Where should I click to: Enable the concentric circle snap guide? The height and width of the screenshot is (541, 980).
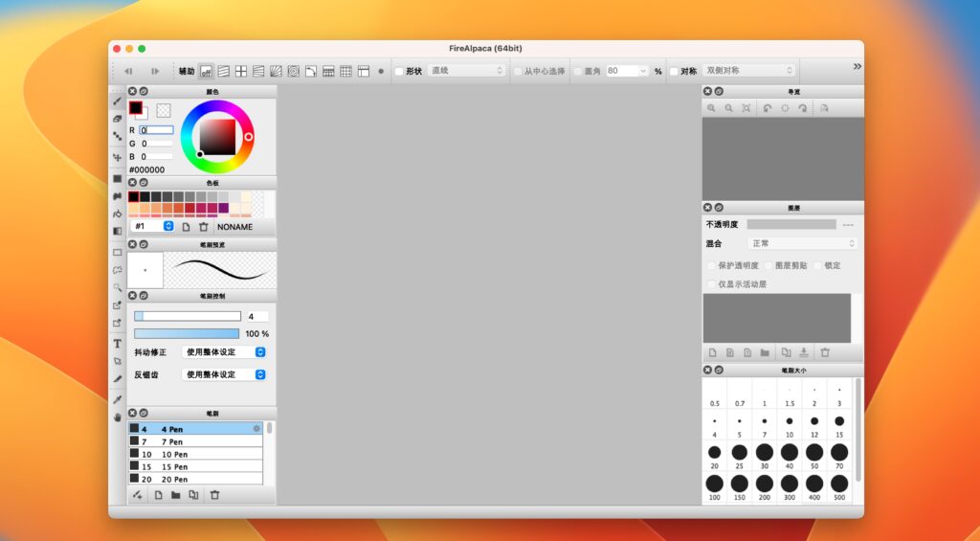tap(293, 71)
